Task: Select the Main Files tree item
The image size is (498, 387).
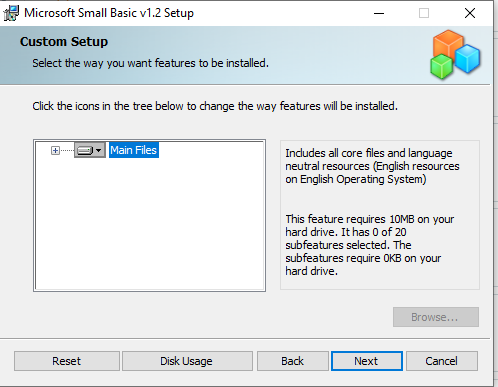Action: 134,150
